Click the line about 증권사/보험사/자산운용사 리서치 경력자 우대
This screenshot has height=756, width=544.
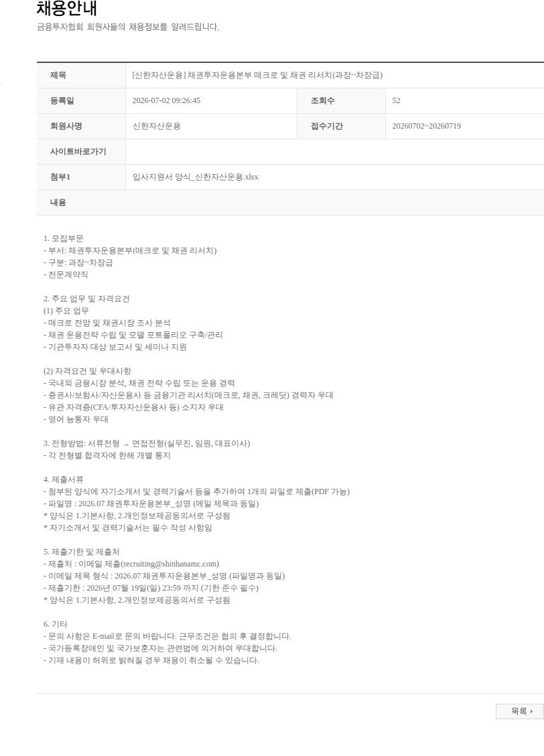188,395
